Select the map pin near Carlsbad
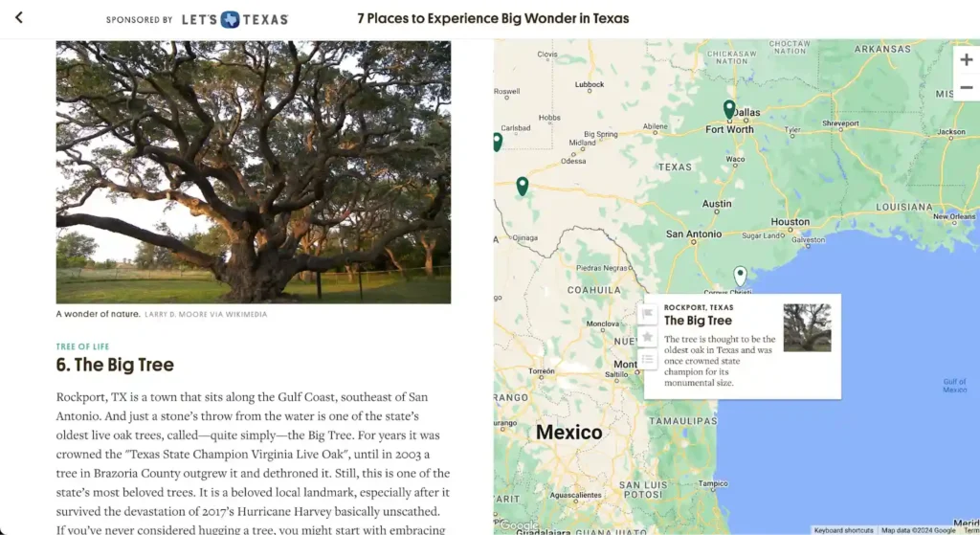This screenshot has width=980, height=535. 497,142
